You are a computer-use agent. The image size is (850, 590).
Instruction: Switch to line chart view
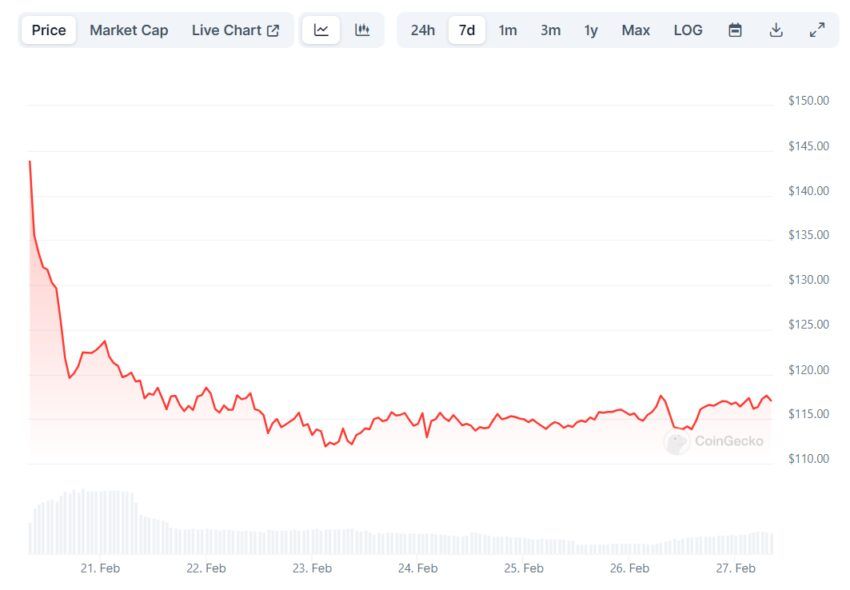point(321,30)
